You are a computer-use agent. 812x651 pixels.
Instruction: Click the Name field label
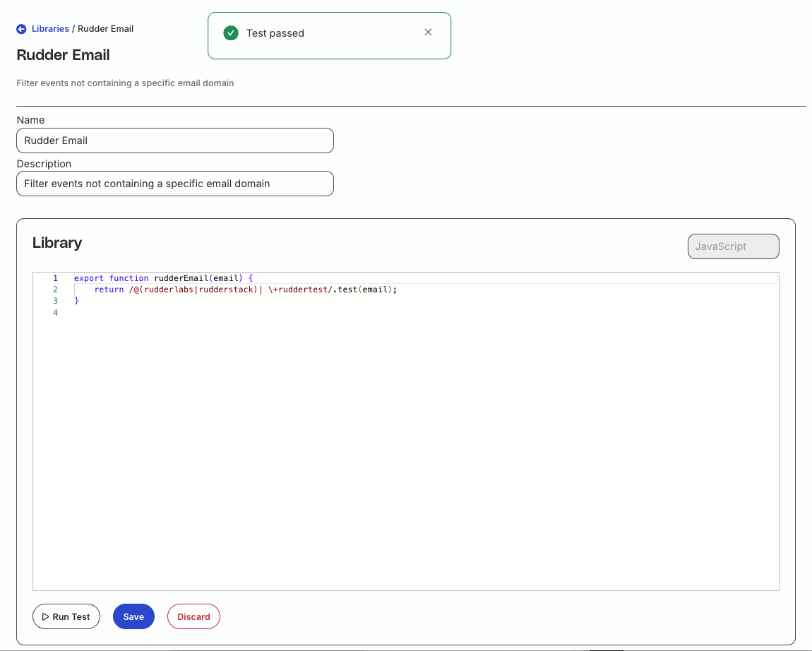click(x=30, y=120)
